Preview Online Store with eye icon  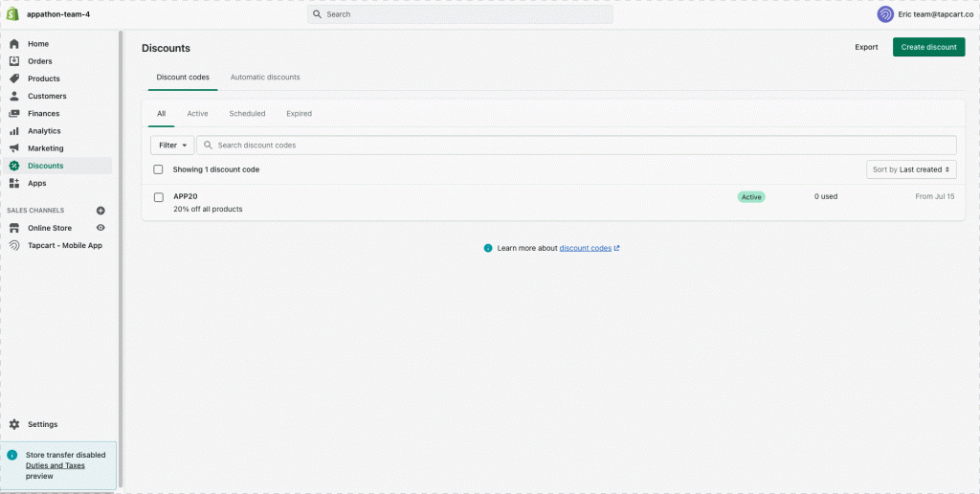[100, 228]
